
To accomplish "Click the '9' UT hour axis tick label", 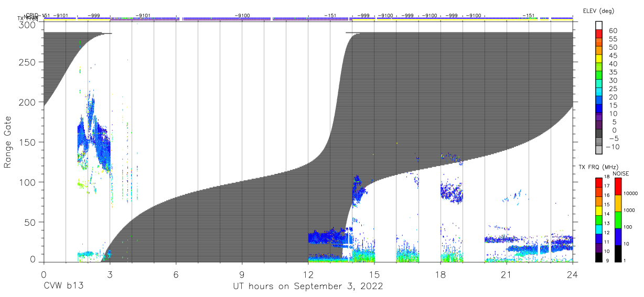I will pos(242,274).
